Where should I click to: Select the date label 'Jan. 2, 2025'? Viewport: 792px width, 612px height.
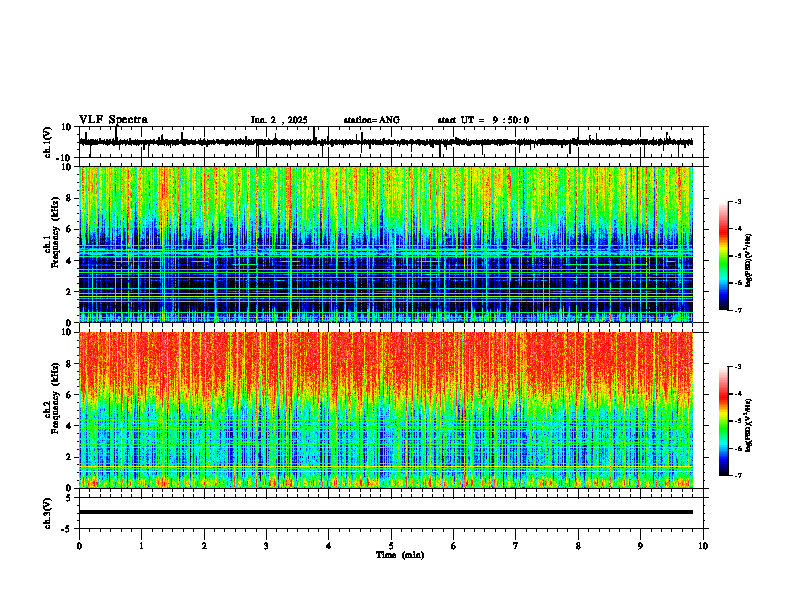pos(279,120)
